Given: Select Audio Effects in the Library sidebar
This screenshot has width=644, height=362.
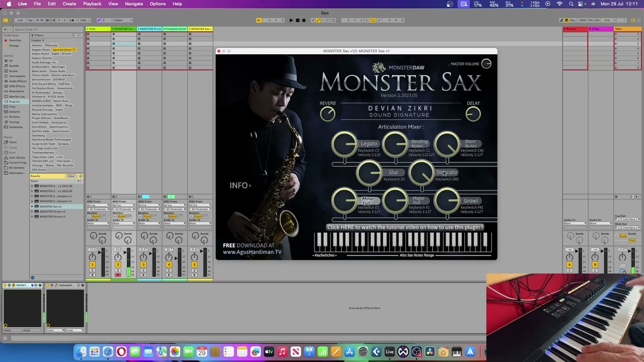Looking at the screenshot, I should coord(18,81).
